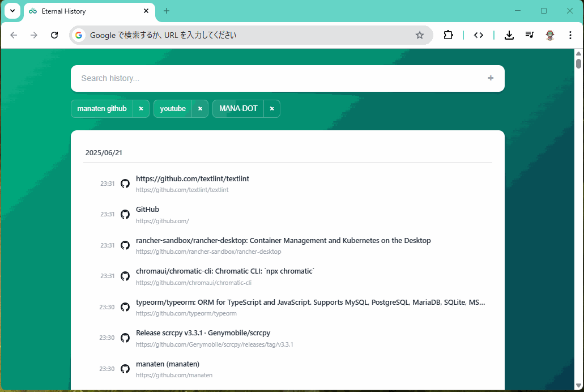
Task: Select the Eternal History tab
Action: click(x=89, y=11)
